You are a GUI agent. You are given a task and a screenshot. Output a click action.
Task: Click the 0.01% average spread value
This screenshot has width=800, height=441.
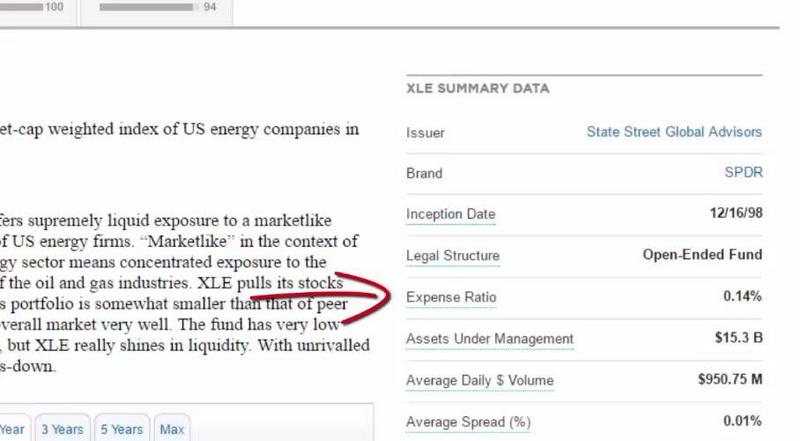(742, 421)
